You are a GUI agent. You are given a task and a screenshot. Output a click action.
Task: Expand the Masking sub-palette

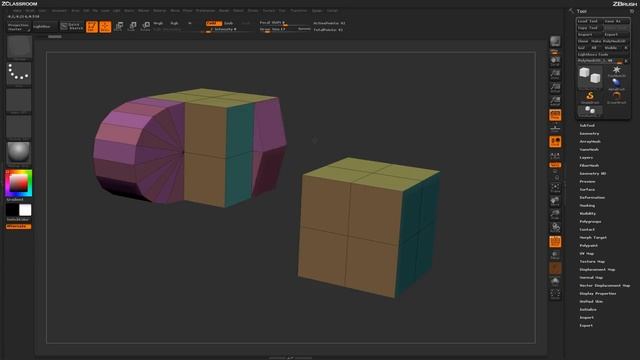click(587, 206)
